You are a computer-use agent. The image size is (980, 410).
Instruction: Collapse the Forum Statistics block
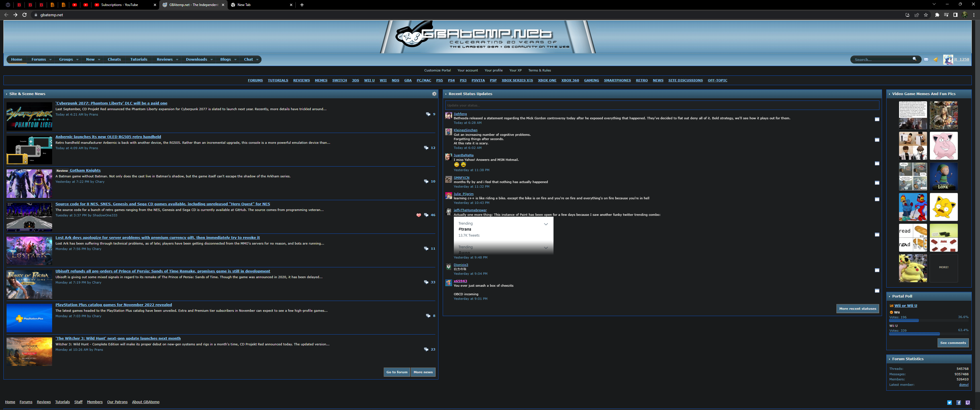click(889, 359)
